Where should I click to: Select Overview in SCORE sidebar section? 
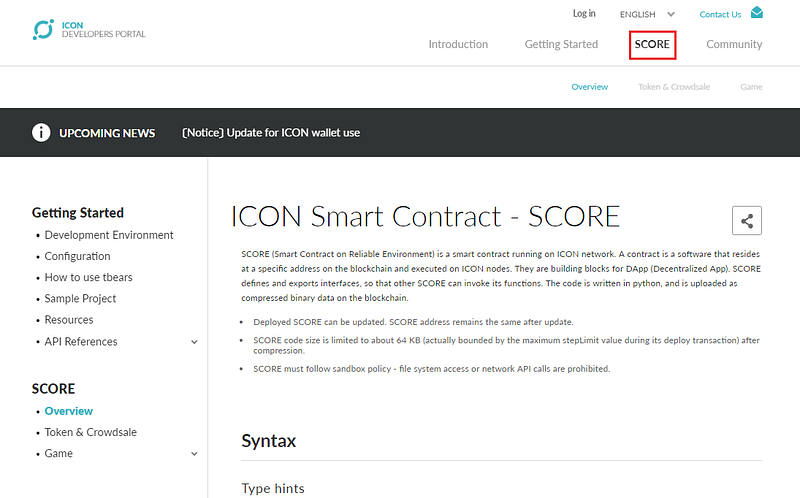click(68, 411)
